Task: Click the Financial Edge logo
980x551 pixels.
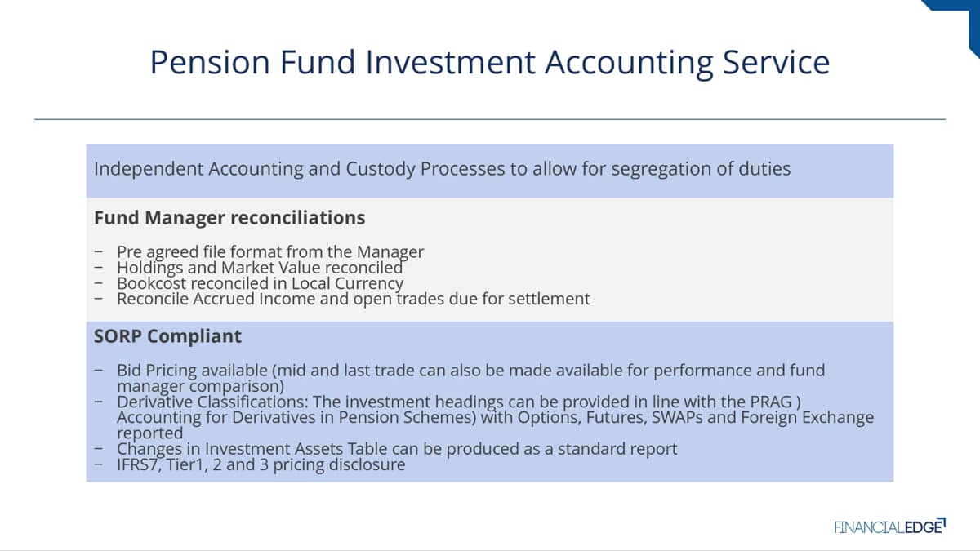Action: (889, 526)
